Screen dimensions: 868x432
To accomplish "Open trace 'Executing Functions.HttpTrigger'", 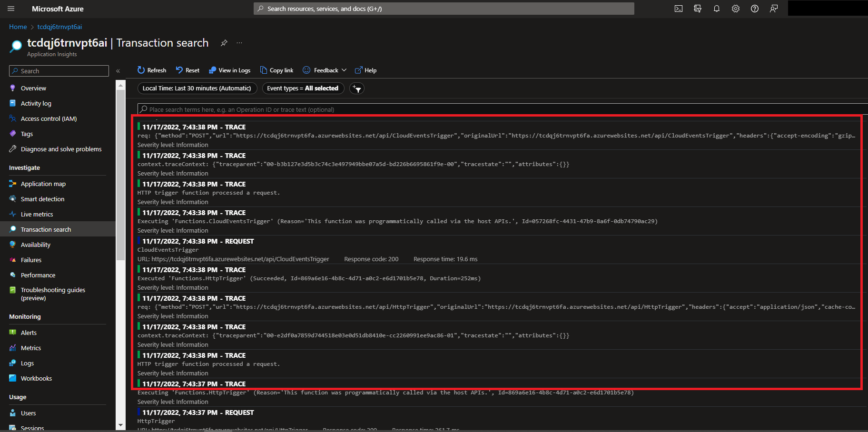I will pyautogui.click(x=500, y=393).
